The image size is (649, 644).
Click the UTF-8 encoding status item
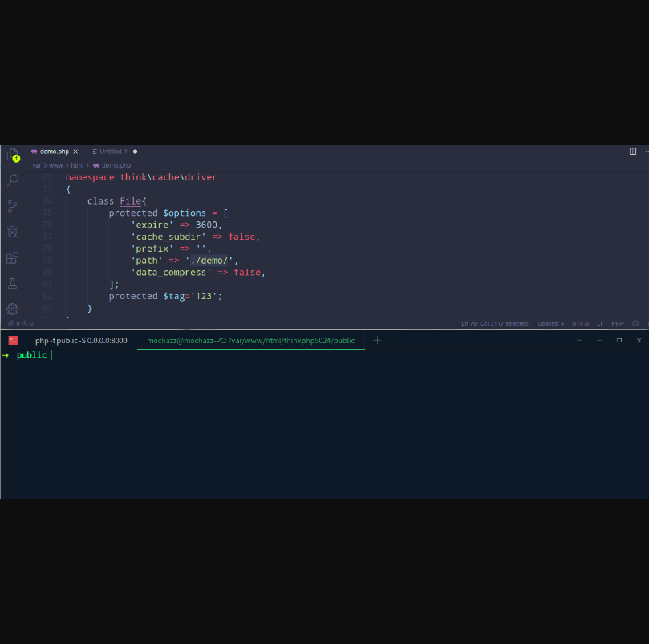tap(580, 323)
